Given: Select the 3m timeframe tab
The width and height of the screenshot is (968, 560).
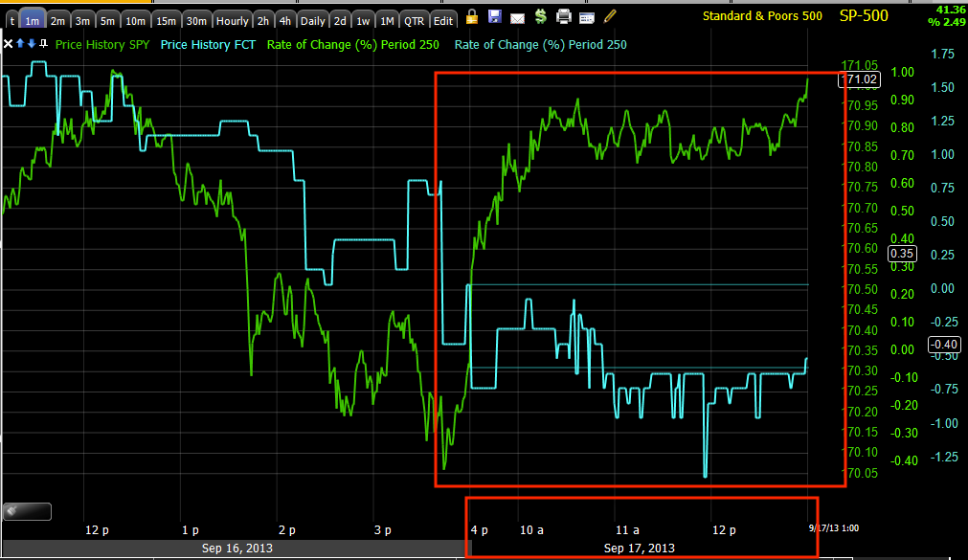Looking at the screenshot, I should [82, 20].
